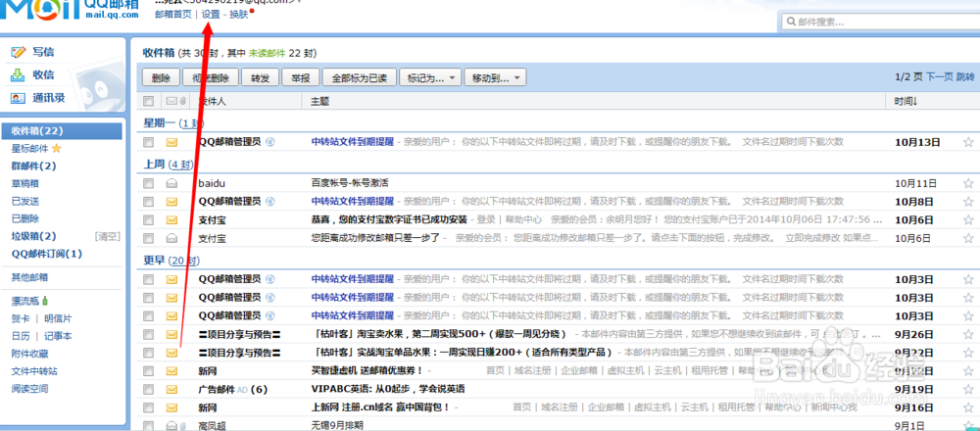Click the envelope icon of the 广告邮件 row
980x431 pixels.
pyautogui.click(x=171, y=389)
